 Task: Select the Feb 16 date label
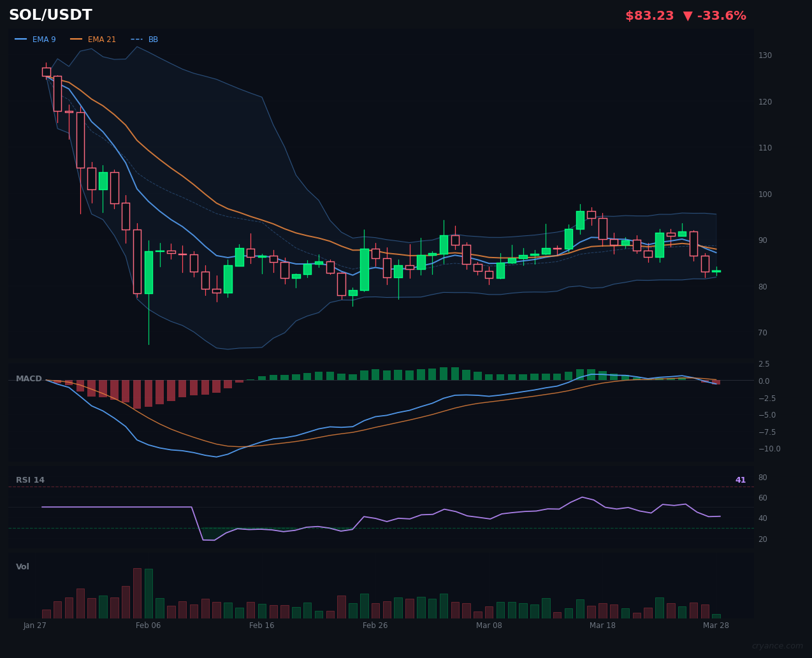(261, 625)
